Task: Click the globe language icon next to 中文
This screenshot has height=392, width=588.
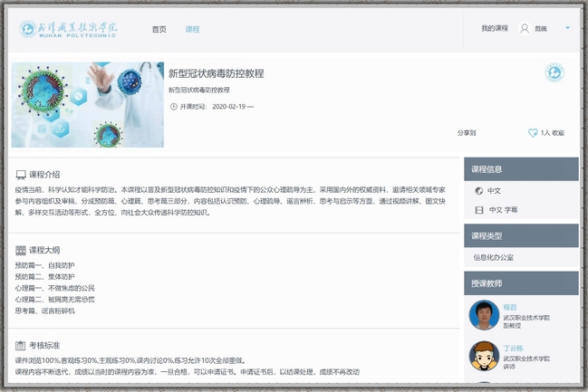Action: [x=478, y=191]
